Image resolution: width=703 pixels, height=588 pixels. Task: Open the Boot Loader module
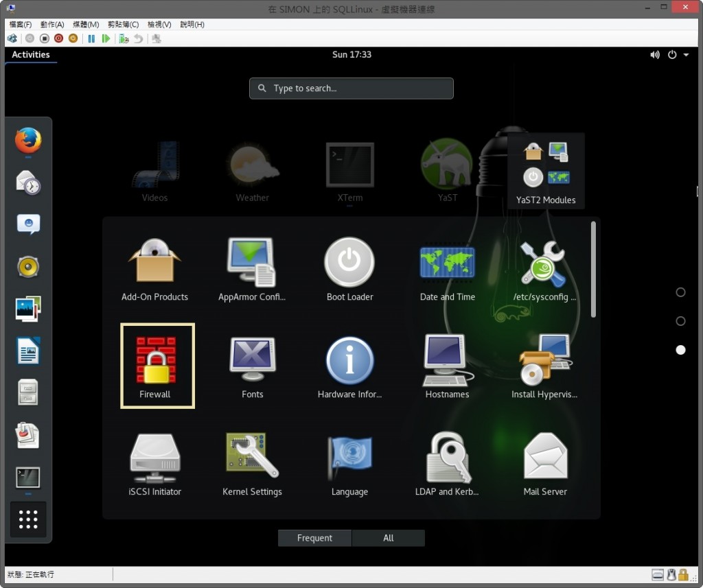pos(349,269)
